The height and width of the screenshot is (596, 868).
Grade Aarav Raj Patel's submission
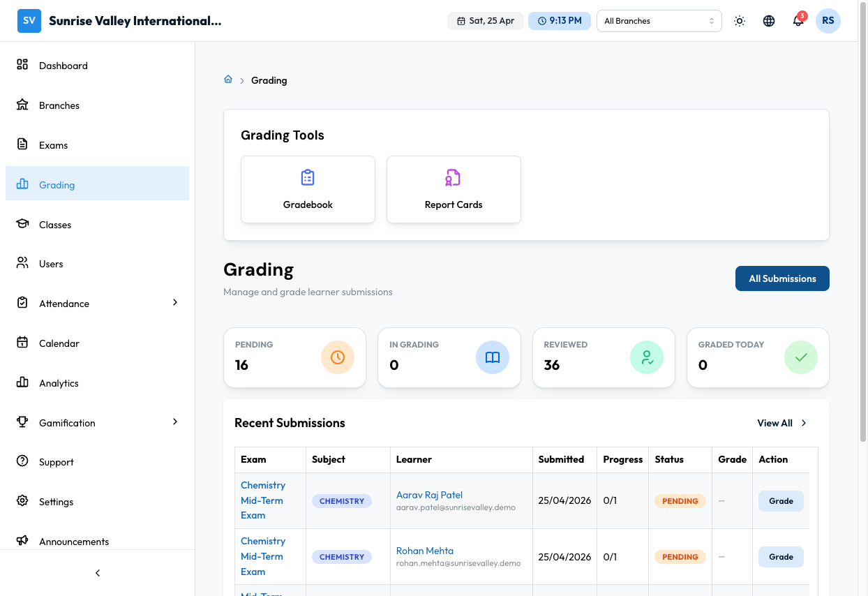click(781, 501)
